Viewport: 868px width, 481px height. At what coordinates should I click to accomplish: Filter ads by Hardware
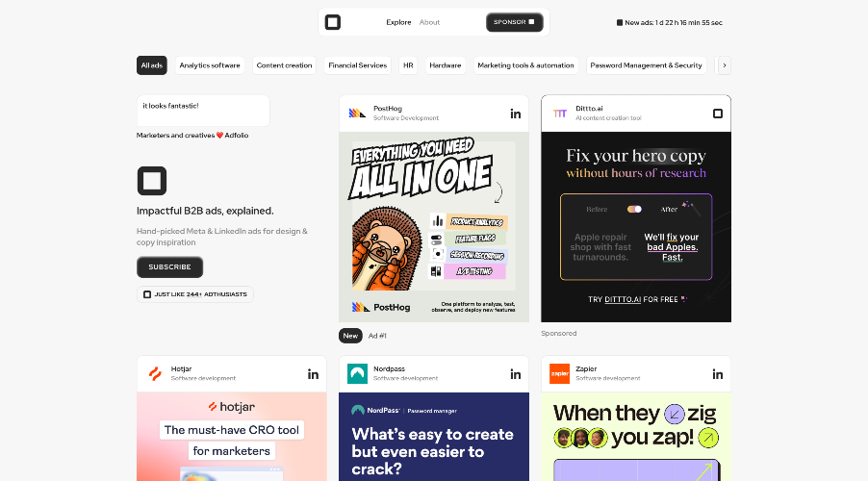[x=446, y=65]
